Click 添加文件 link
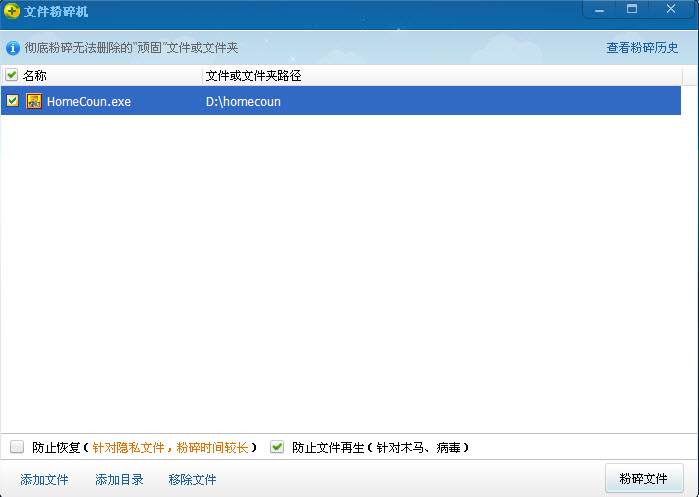Viewport: 699px width, 497px height. pos(44,480)
